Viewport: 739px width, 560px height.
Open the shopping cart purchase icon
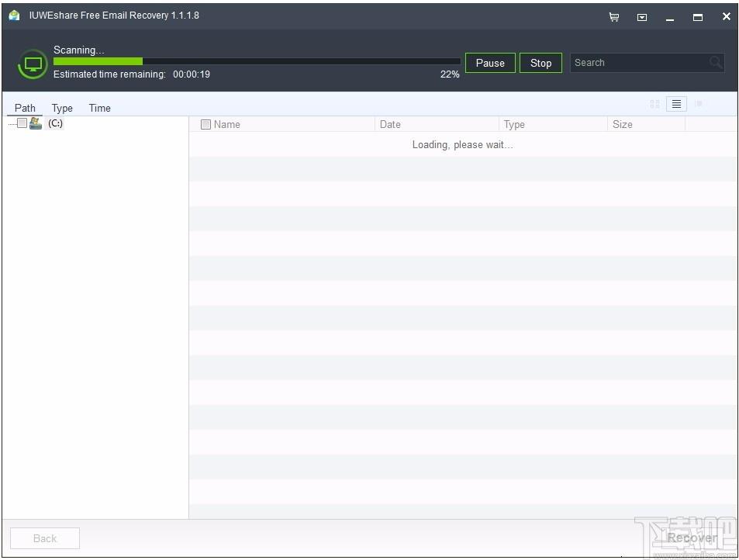pyautogui.click(x=613, y=17)
